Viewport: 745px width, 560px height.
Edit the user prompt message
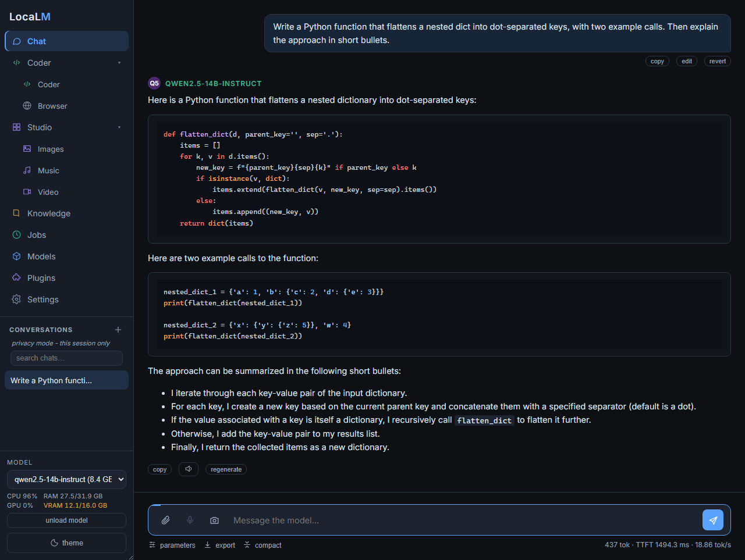(x=687, y=61)
